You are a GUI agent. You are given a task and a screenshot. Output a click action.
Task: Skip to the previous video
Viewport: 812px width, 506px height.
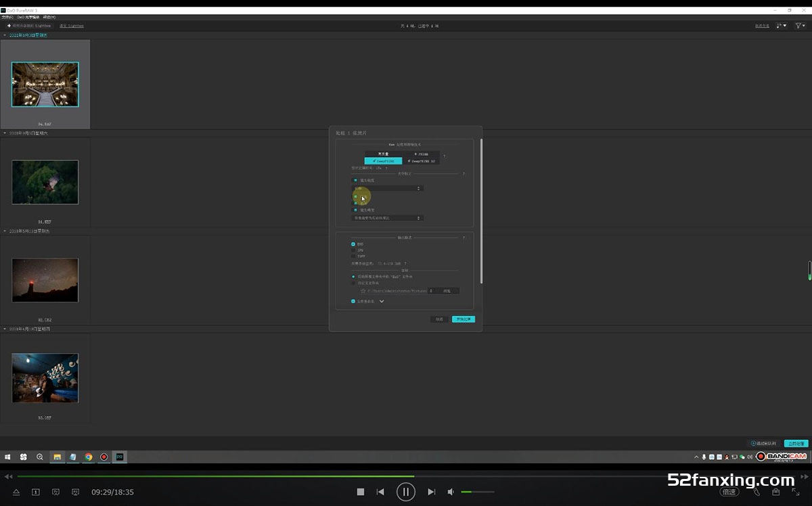click(x=380, y=492)
